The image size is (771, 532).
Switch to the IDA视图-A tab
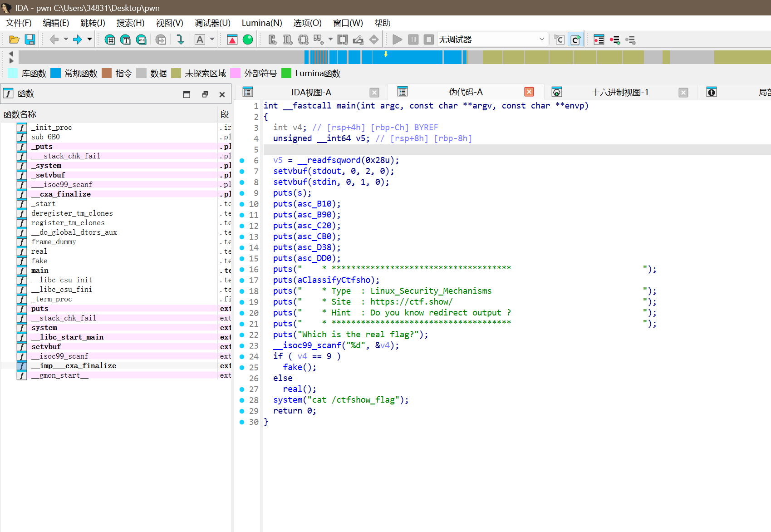(x=311, y=93)
